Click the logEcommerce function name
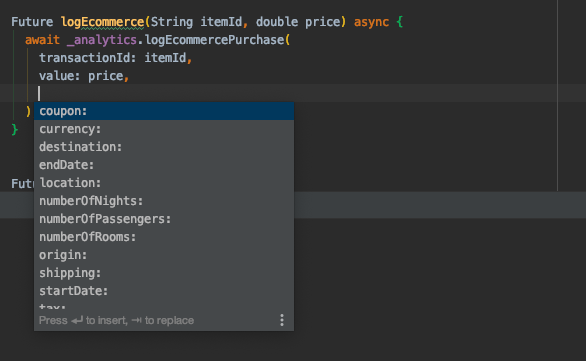This screenshot has width=586, height=361. point(102,22)
